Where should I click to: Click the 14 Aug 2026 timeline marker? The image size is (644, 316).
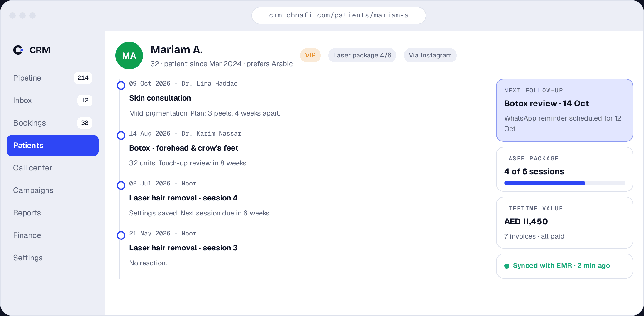[121, 136]
